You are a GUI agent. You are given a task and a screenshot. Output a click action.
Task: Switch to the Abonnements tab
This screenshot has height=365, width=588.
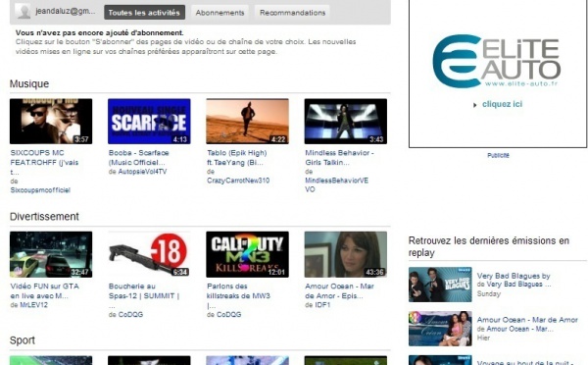220,13
